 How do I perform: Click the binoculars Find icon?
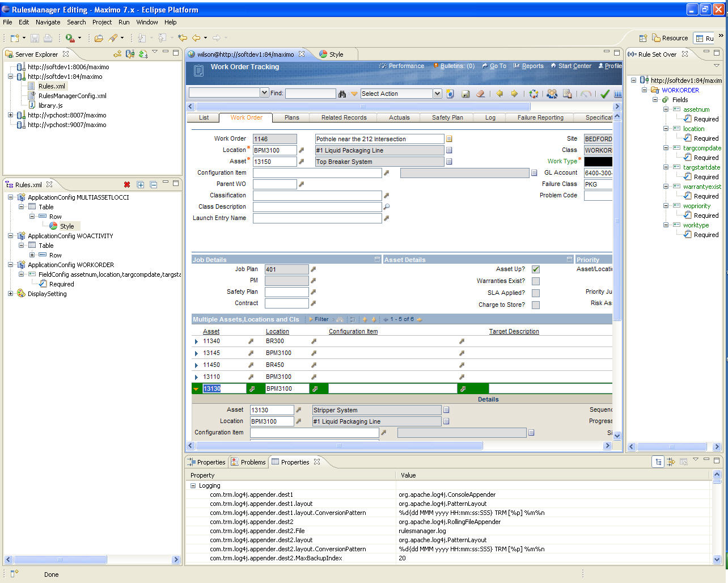(342, 94)
